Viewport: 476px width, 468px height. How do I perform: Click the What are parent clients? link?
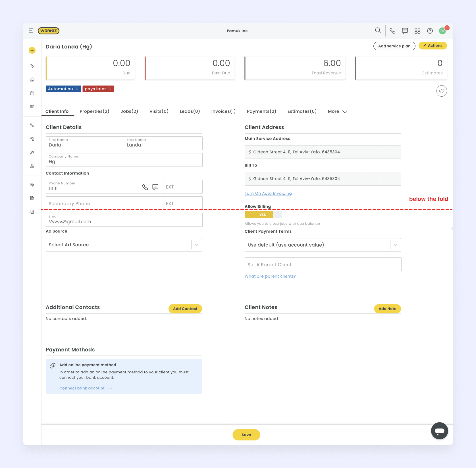(270, 276)
